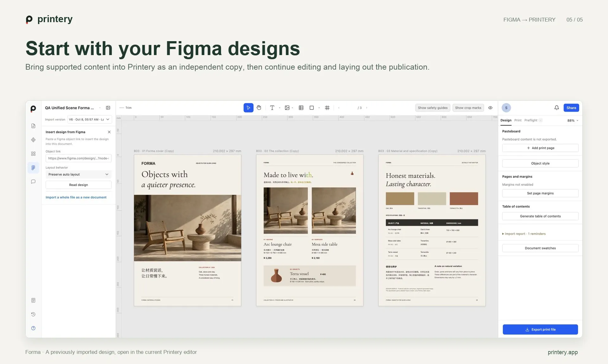The width and height of the screenshot is (608, 364).
Task: Click the Object link input field
Action: 79,158
